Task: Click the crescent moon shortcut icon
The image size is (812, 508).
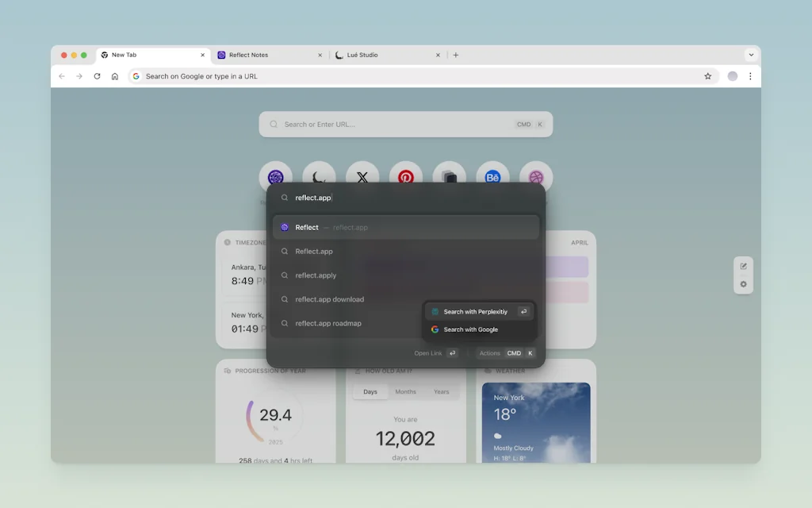Action: tap(319, 176)
